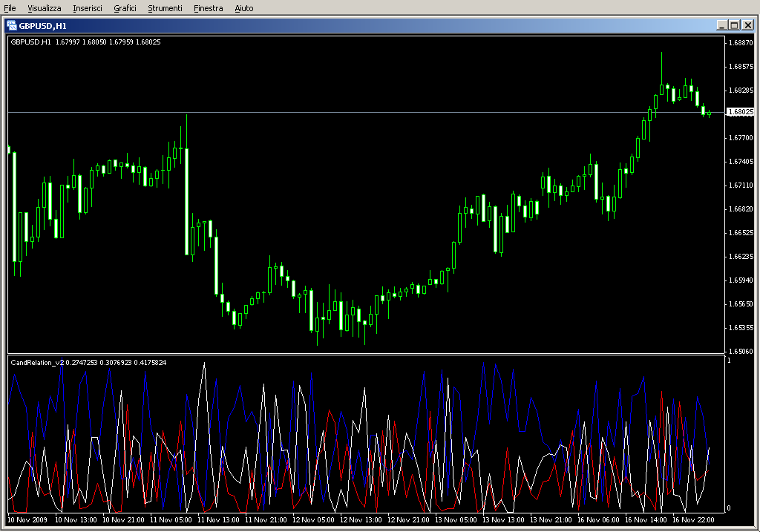The height and width of the screenshot is (532, 760).
Task: Open the Grafici menu
Action: (x=125, y=8)
